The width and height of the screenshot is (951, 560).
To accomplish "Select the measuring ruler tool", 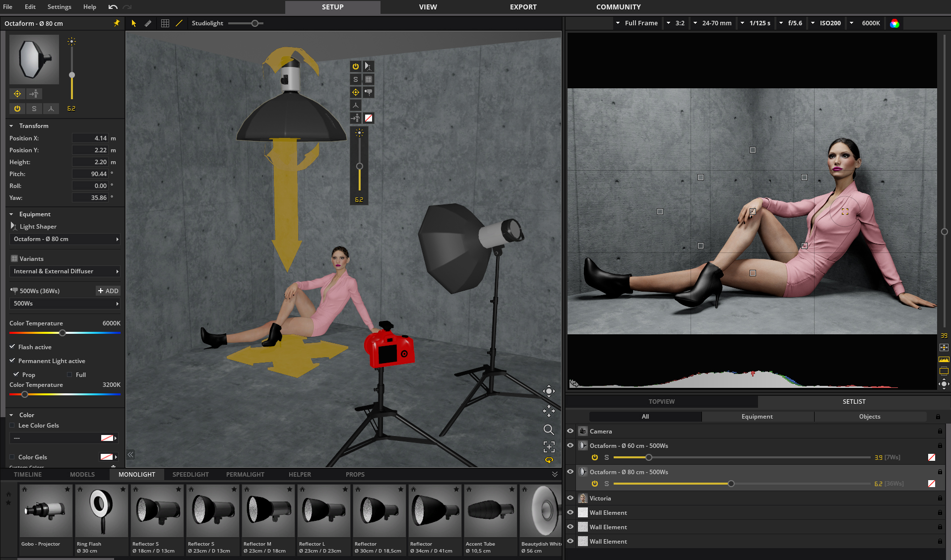I will tap(148, 23).
